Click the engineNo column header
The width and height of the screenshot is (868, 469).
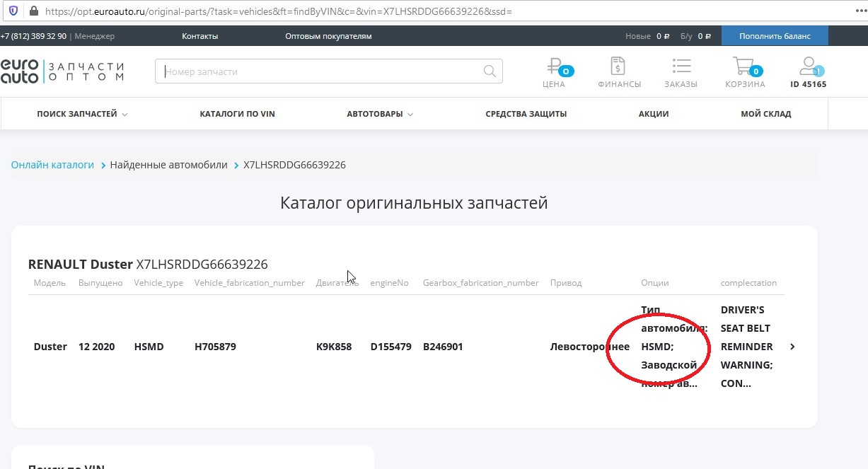[x=389, y=283]
